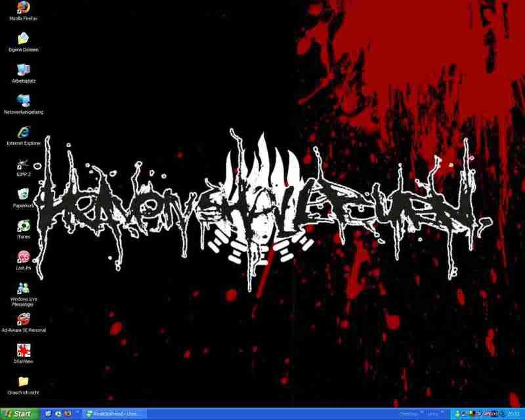Image resolution: width=525 pixels, height=420 pixels.
Task: Open the Desktop toolbar on the taskbar
Action: click(x=409, y=414)
